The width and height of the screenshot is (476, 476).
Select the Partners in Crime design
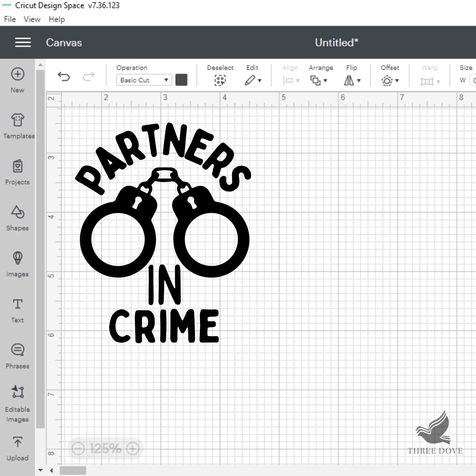(x=164, y=233)
